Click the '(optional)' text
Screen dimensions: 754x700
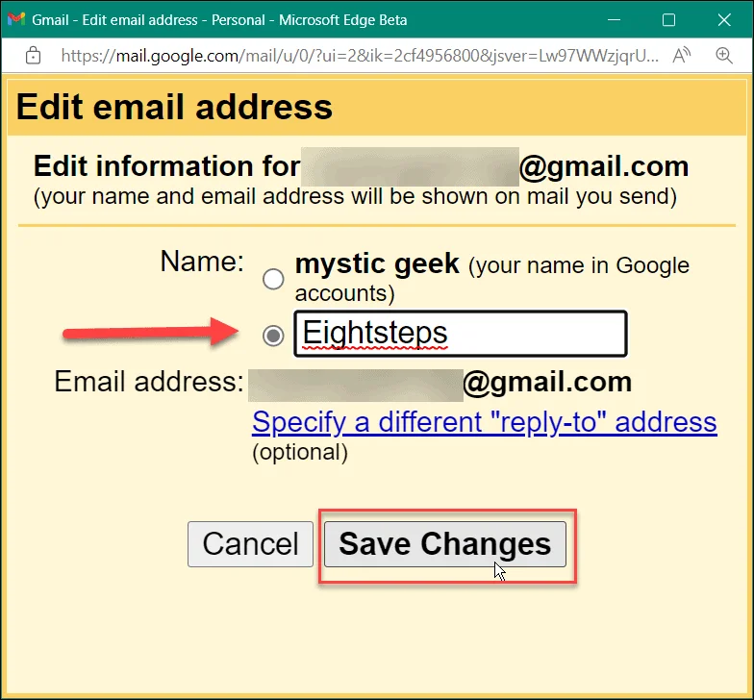click(300, 452)
